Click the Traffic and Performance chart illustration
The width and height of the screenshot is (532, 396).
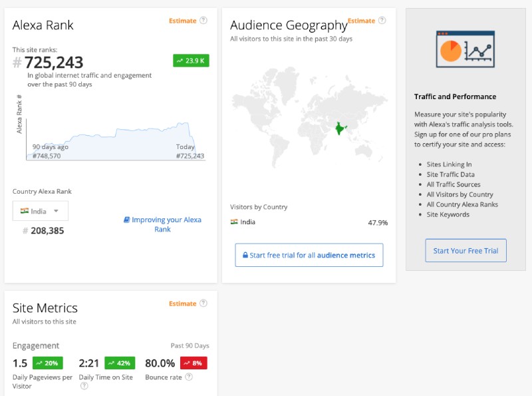(465, 49)
